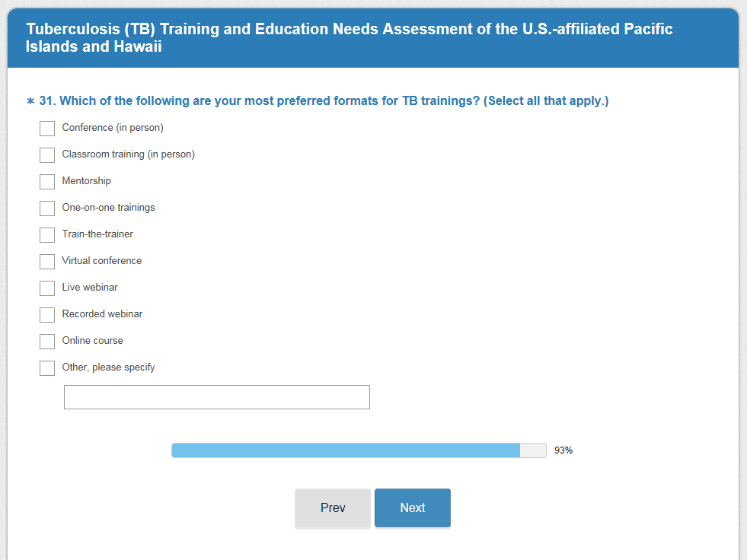Click the survey title header
747x560 pixels.
[350, 38]
